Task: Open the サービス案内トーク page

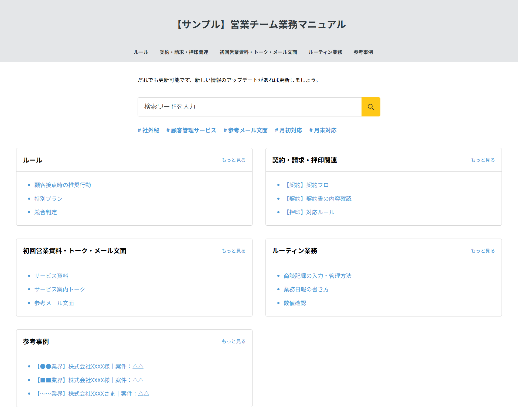Action: tap(59, 289)
